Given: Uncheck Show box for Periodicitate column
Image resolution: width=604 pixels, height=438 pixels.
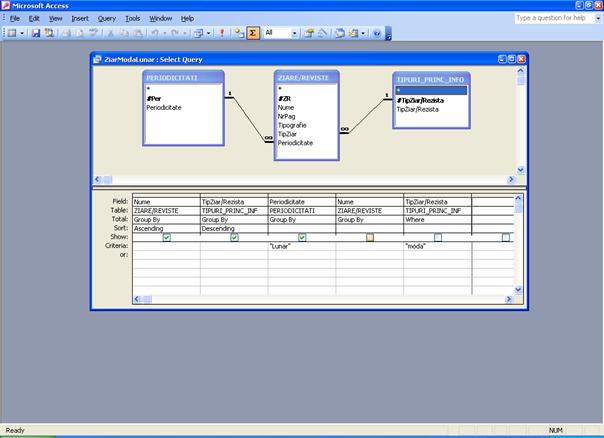Looking at the screenshot, I should [x=302, y=237].
